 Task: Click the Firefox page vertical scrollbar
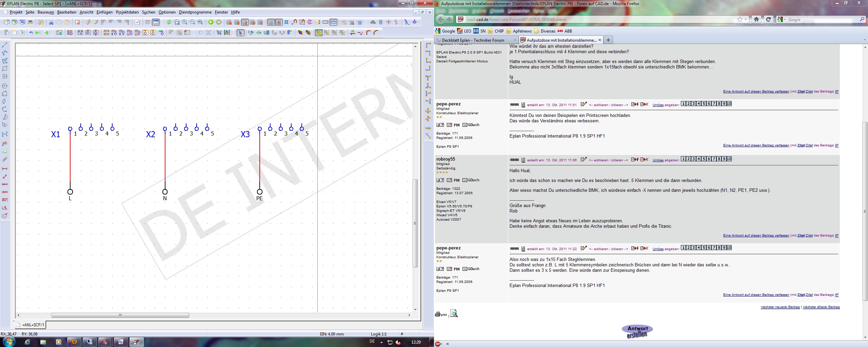[865, 211]
